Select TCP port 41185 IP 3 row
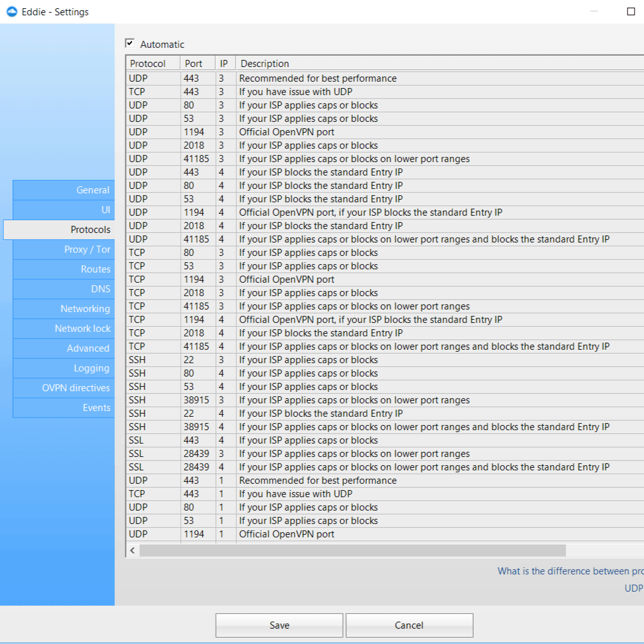This screenshot has width=644, height=644. pos(385,306)
